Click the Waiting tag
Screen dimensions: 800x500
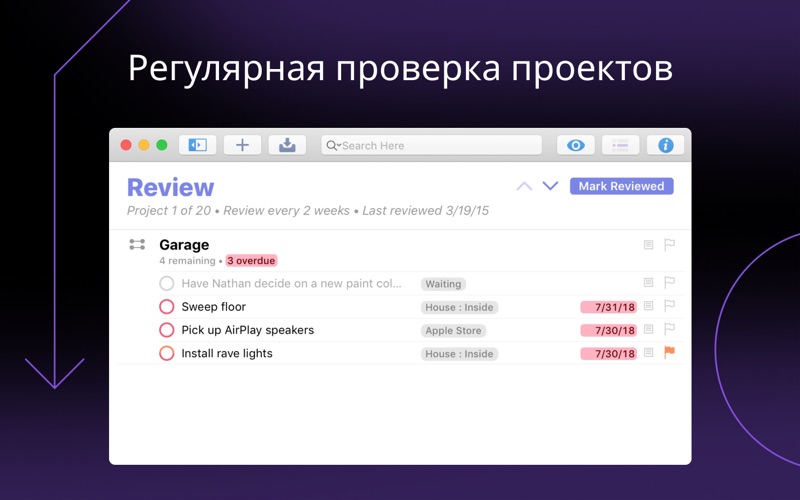click(x=443, y=284)
